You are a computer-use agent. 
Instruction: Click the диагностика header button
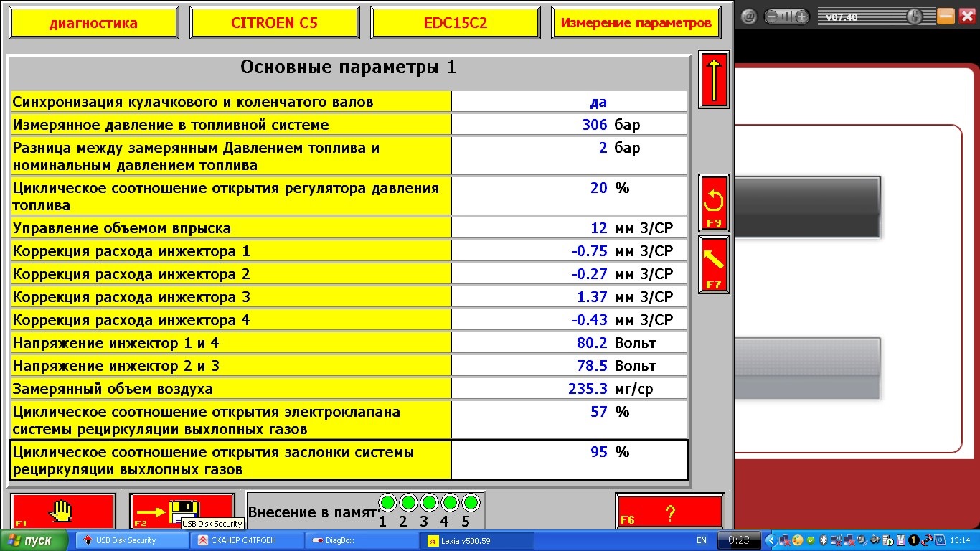[93, 23]
